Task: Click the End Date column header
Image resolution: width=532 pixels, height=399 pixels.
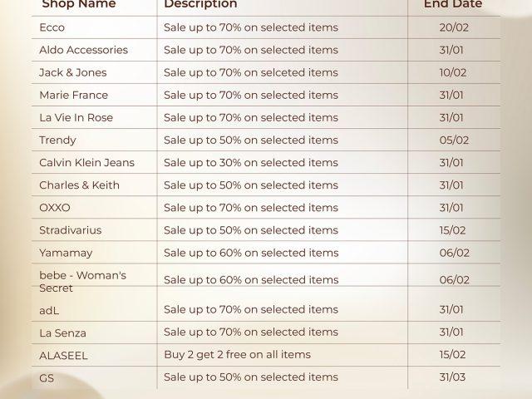Action: (x=453, y=4)
